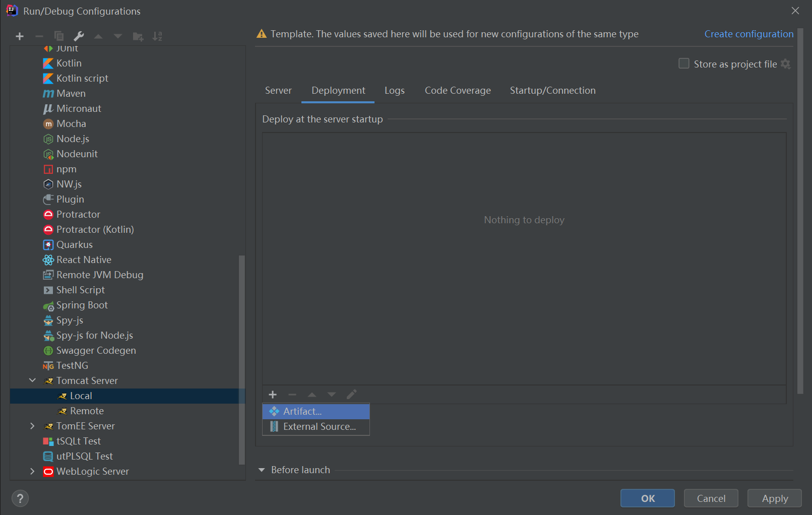Select Remote under Tomcat Server
Viewport: 812px width, 515px height.
click(128, 411)
